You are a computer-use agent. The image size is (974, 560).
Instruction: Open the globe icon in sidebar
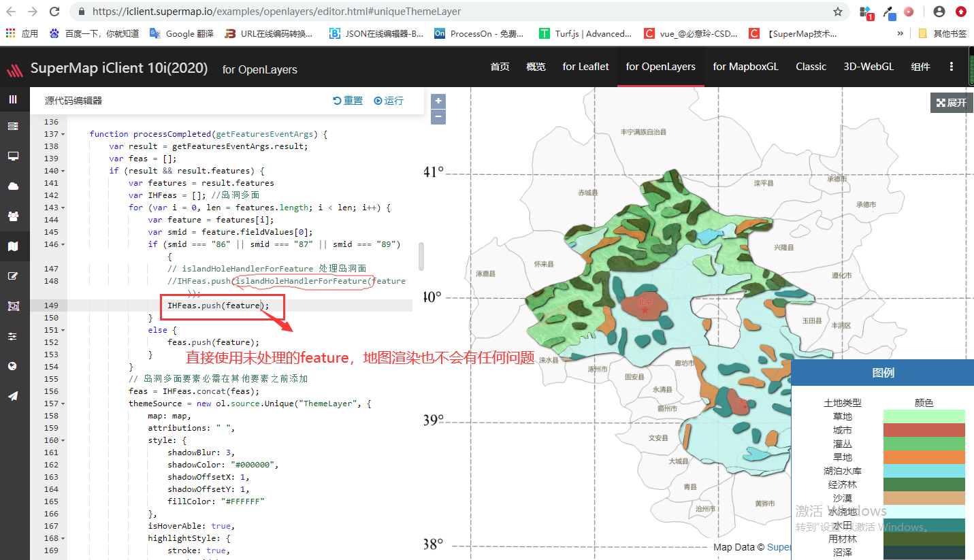[13, 366]
